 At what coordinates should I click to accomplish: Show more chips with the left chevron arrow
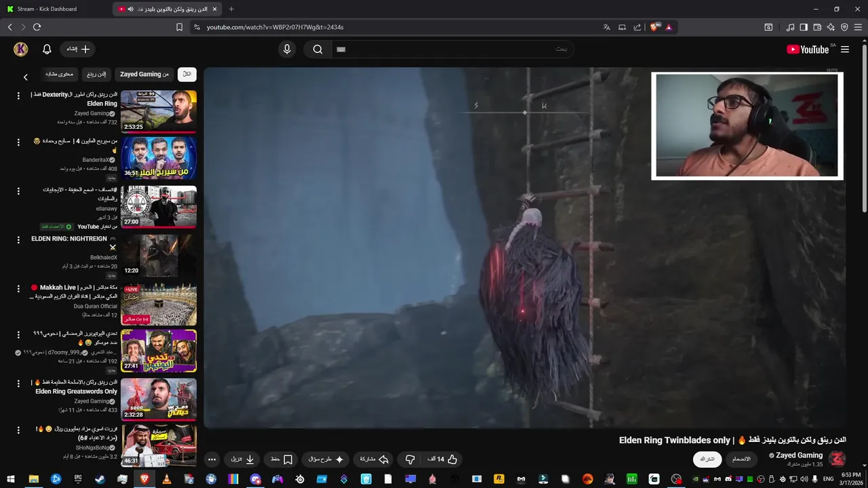pyautogui.click(x=26, y=77)
